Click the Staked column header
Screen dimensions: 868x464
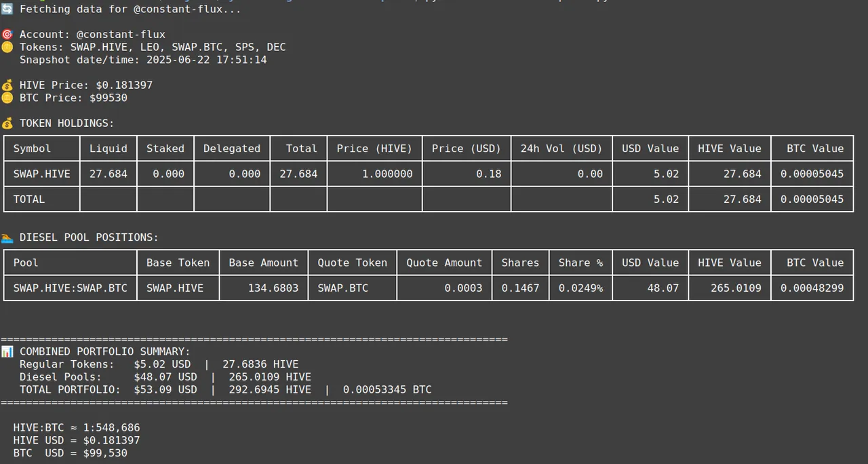point(165,149)
